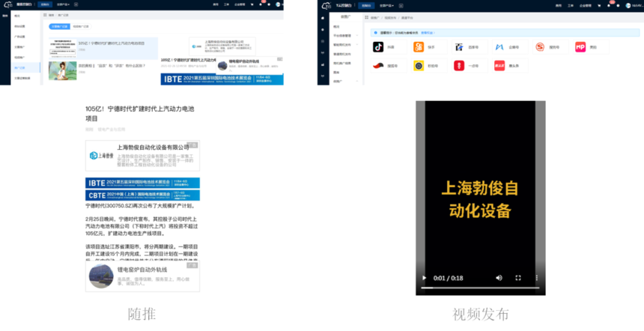Click 企业管理 in left window header
The image size is (644, 331).
tap(240, 5)
